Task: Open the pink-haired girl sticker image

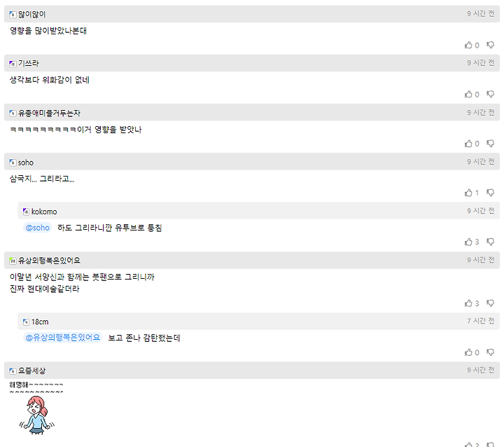Action: pos(36,415)
